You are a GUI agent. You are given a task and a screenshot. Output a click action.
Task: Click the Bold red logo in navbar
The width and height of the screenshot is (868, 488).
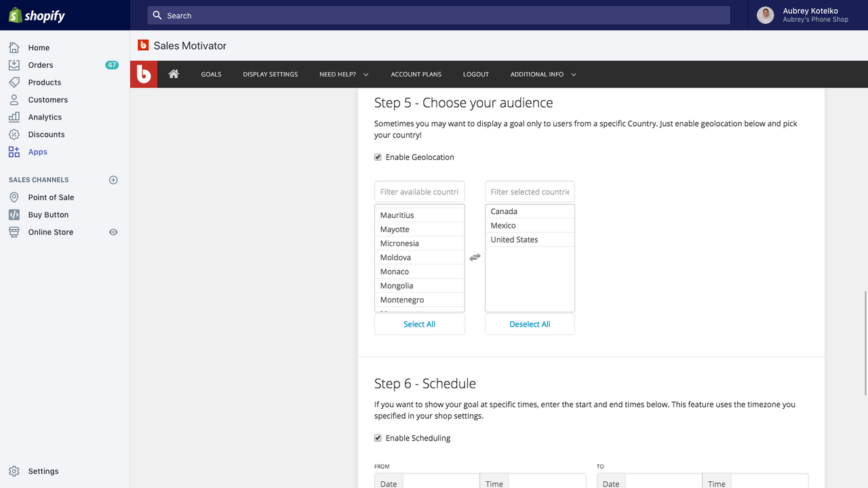tap(144, 74)
